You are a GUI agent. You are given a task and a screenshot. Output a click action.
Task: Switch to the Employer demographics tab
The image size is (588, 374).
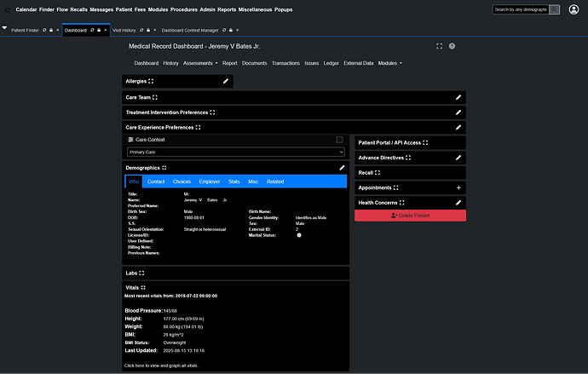(x=209, y=181)
